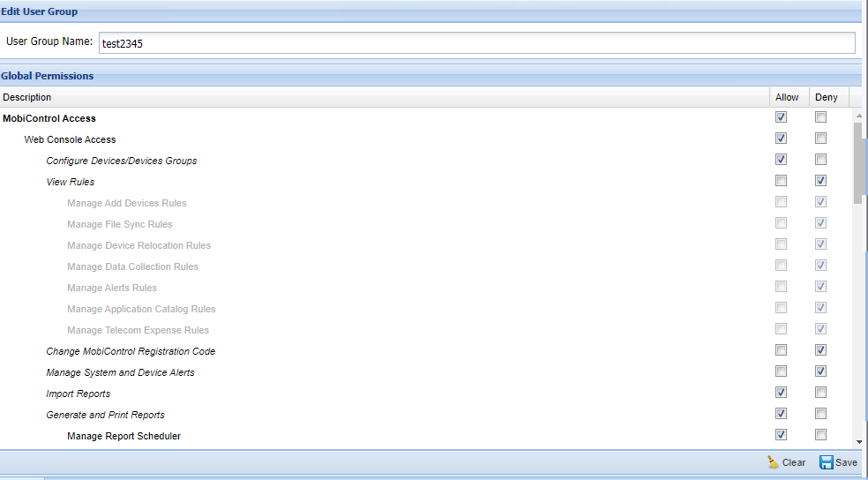Click the Description column header
868x480 pixels.
(x=27, y=97)
